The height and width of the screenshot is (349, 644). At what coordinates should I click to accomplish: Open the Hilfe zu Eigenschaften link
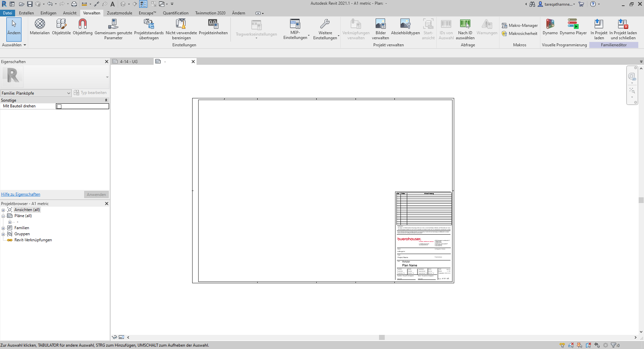click(20, 194)
